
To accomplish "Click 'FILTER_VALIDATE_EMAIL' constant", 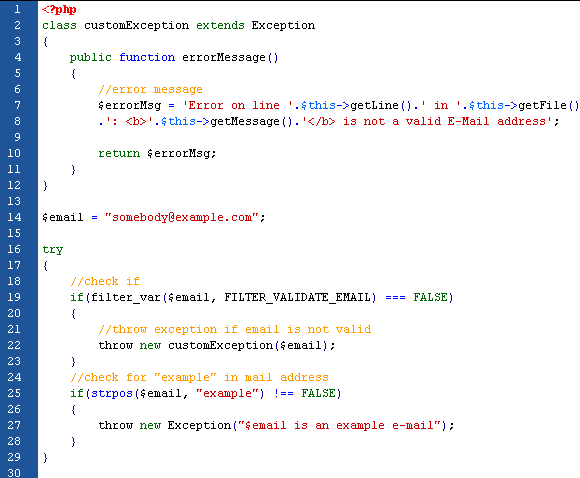I will point(297,297).
